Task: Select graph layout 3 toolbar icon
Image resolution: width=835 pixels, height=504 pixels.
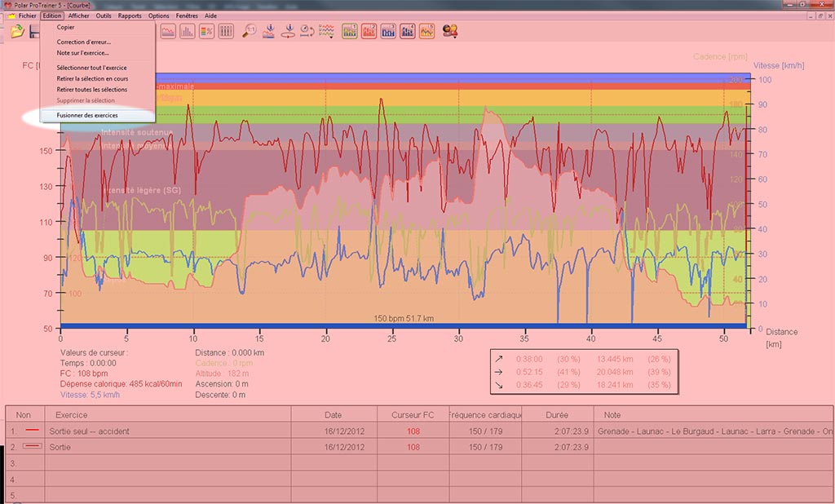Action: coord(388,32)
